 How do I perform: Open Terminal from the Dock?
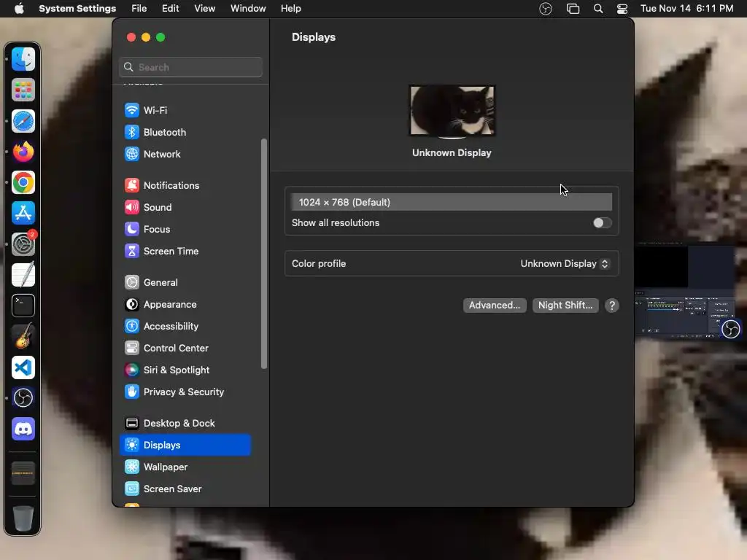point(23,306)
